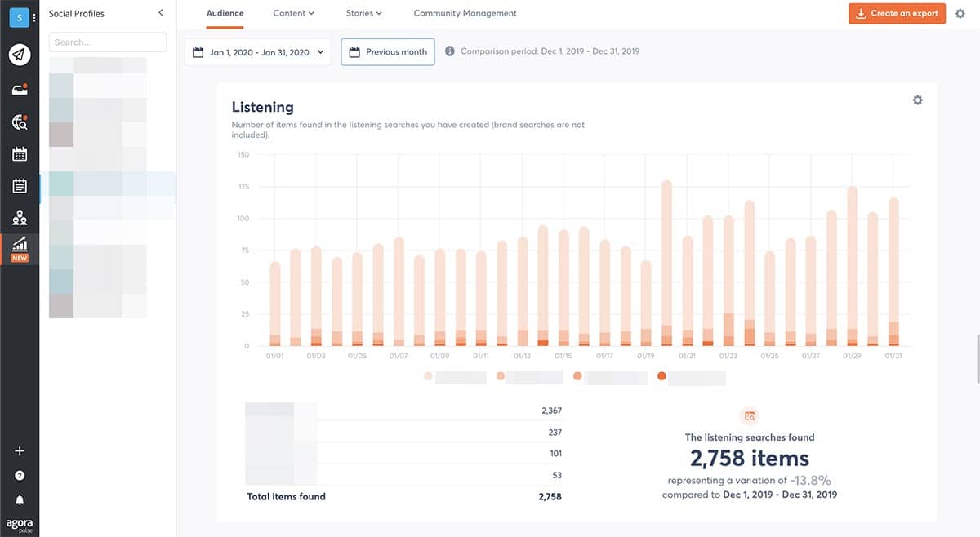Click the help question mark icon
This screenshot has height=537, width=980.
20,475
